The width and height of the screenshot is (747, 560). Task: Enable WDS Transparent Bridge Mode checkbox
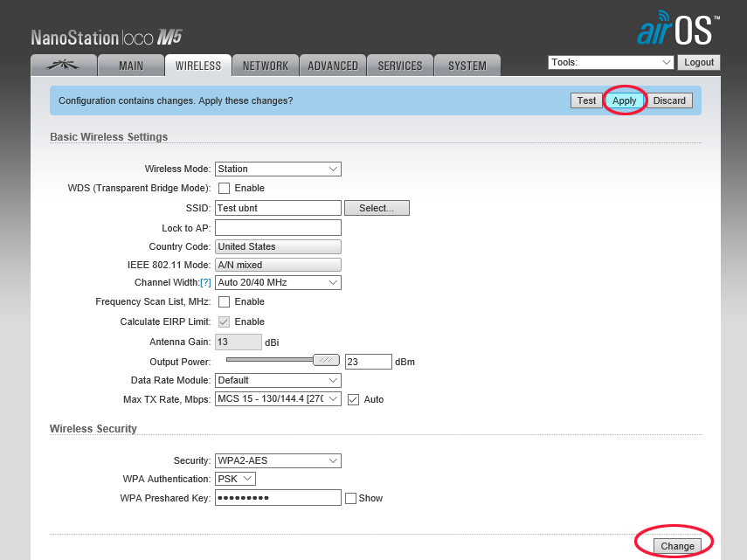point(225,188)
